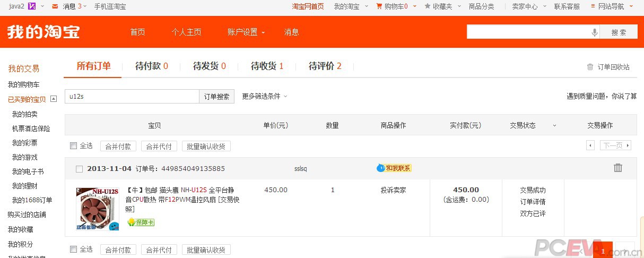Click the shopping cart icon in top bar

379,6
